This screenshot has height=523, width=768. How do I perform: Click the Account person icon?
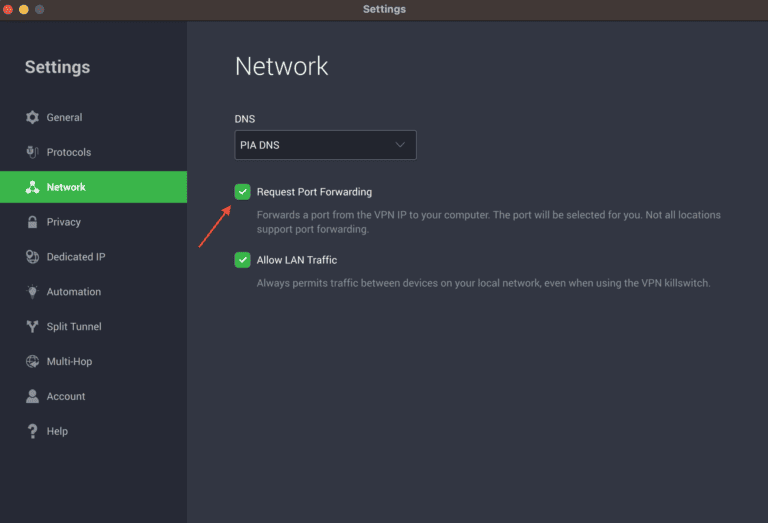click(32, 396)
